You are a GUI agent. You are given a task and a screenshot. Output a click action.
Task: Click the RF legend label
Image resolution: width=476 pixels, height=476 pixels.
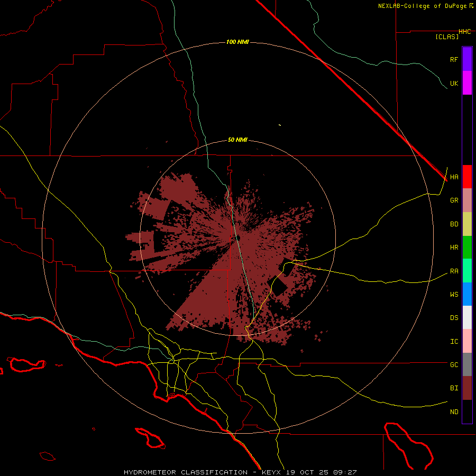coord(454,59)
